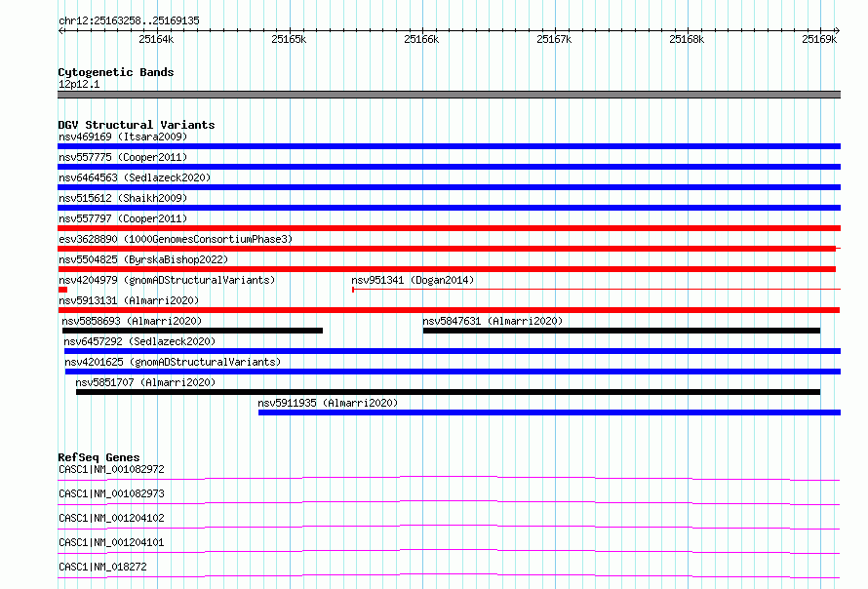
Task: Open variant nsv5851707 (Almarri2020) label
Action: [145, 382]
